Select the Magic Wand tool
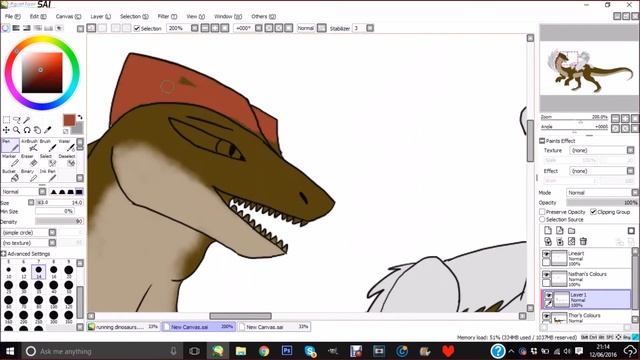 click(x=27, y=120)
